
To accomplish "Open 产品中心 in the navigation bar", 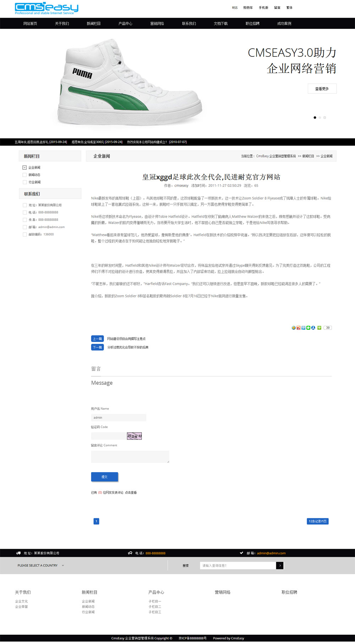I will [125, 23].
